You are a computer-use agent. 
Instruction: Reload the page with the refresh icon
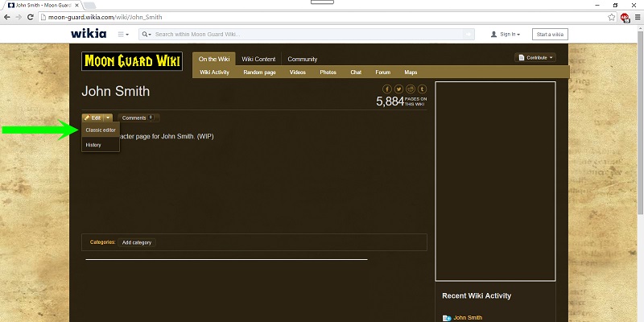click(31, 17)
